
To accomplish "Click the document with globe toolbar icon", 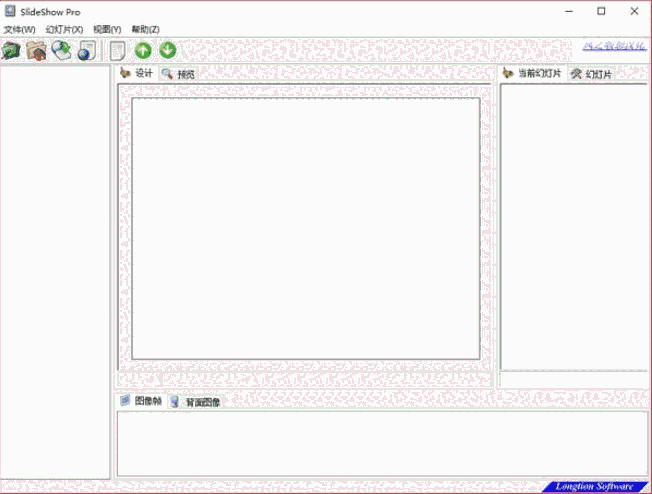I will (86, 50).
